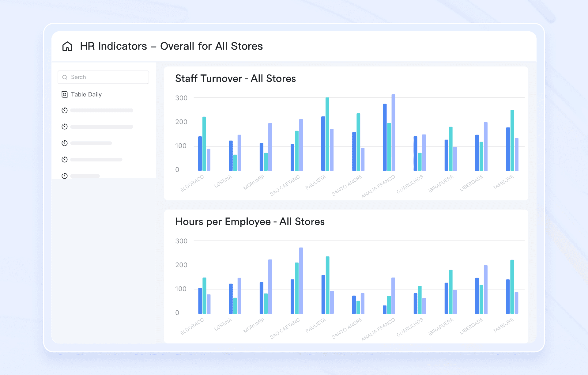Click the fourth clock icon in the sidebar
The width and height of the screenshot is (588, 375).
point(64,159)
